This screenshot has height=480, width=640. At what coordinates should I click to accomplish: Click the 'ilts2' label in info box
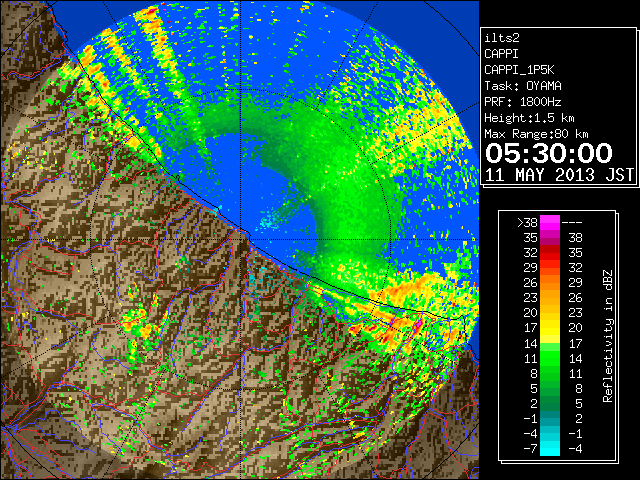502,38
